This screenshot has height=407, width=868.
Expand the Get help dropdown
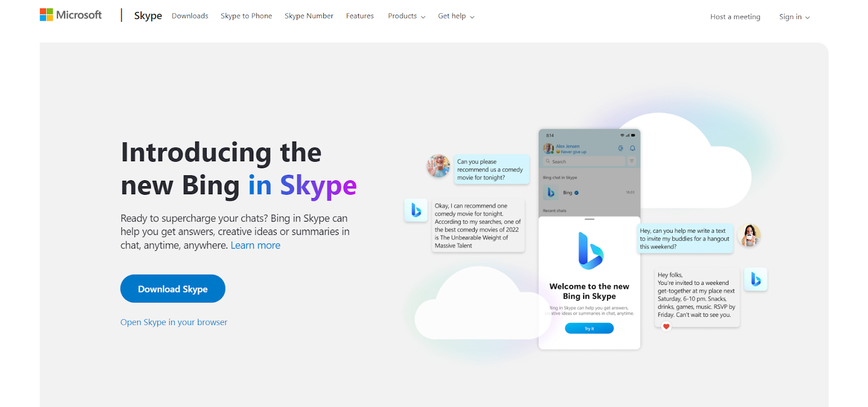click(x=456, y=16)
